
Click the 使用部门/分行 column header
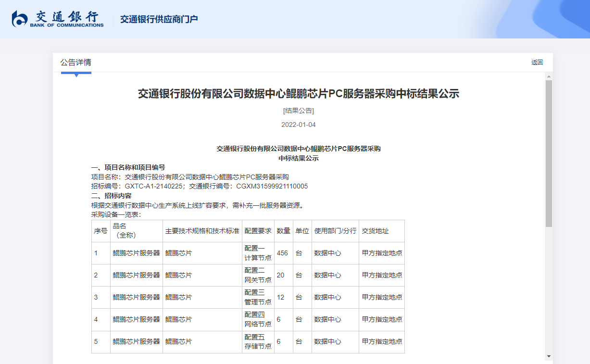tap(336, 231)
